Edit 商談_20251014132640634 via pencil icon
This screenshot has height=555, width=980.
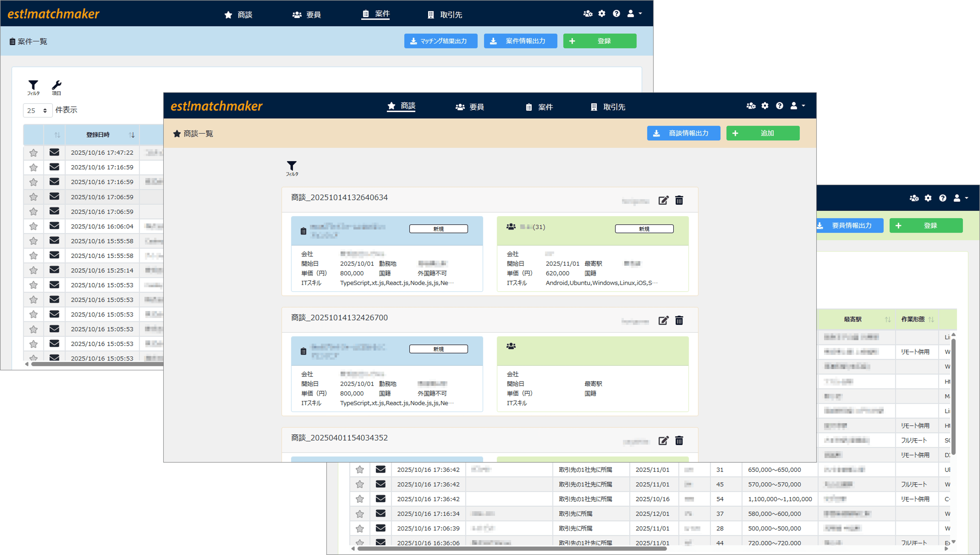tap(663, 200)
